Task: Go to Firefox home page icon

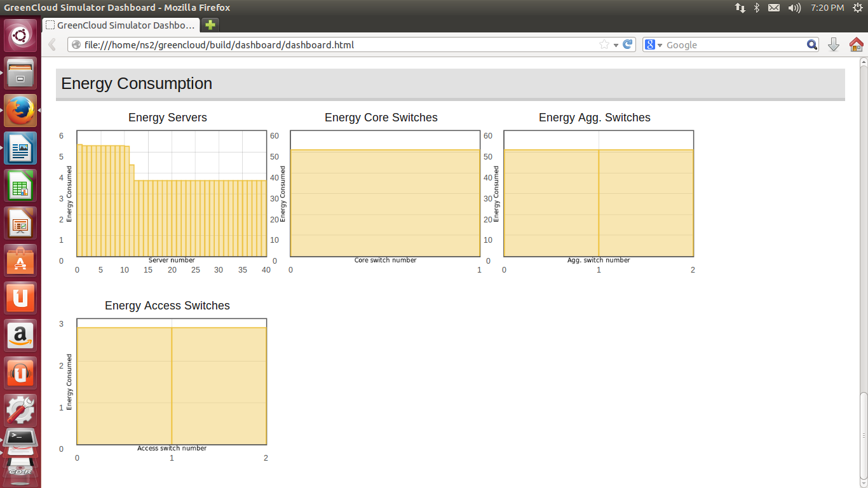Action: point(856,44)
